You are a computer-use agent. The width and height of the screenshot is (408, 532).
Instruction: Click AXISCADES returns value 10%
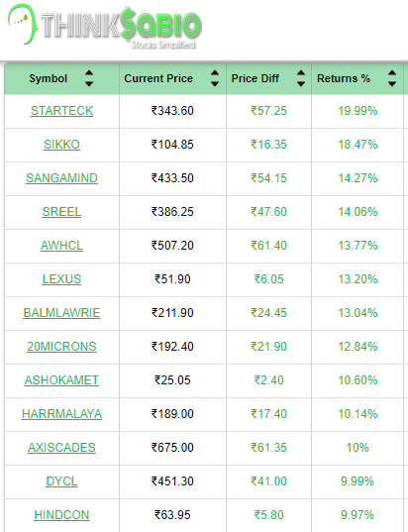coord(357,448)
